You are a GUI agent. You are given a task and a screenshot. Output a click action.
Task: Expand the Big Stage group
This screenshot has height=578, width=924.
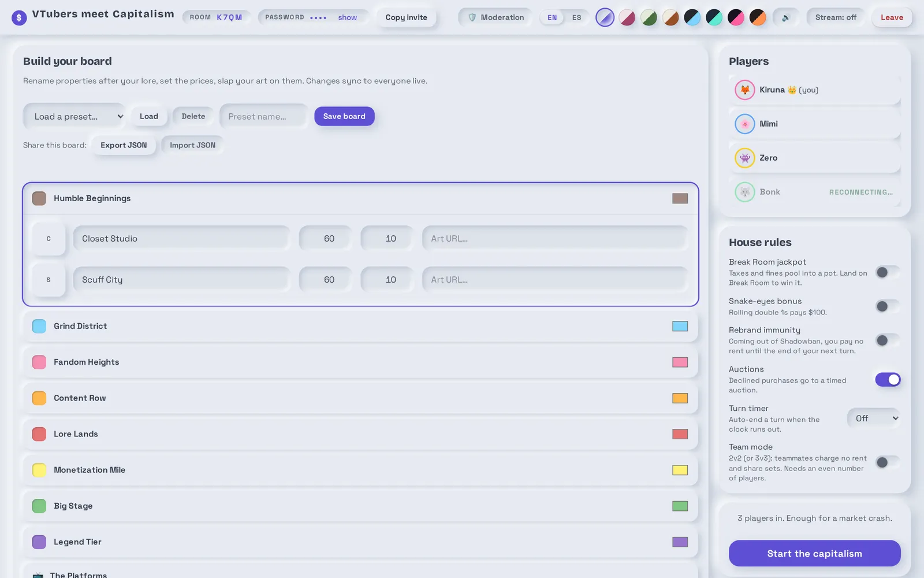360,506
